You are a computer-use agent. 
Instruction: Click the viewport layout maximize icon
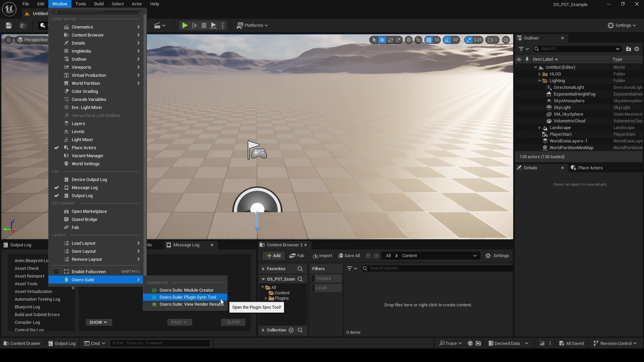point(506,40)
